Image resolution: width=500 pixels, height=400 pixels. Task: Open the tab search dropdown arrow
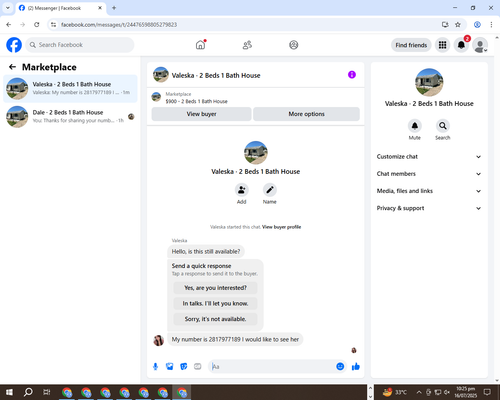(x=8, y=8)
